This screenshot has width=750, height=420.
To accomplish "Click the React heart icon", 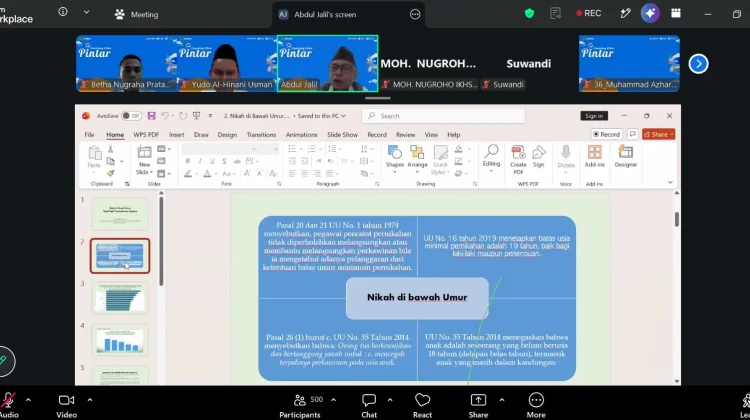I will (x=422, y=405).
